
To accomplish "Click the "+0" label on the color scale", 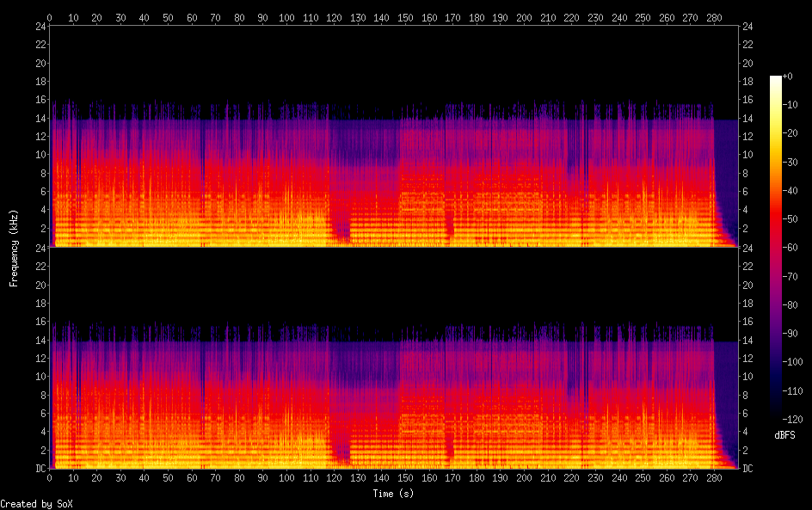I will tap(788, 77).
